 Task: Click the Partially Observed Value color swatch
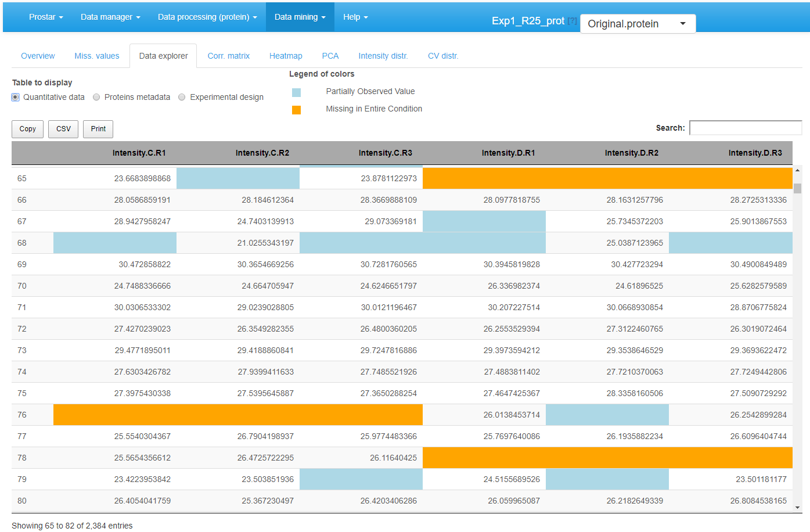click(x=297, y=92)
